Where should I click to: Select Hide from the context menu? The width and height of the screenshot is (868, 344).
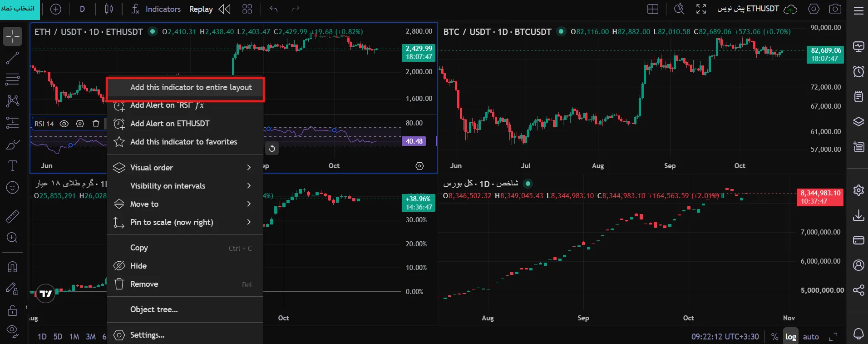tap(185, 266)
